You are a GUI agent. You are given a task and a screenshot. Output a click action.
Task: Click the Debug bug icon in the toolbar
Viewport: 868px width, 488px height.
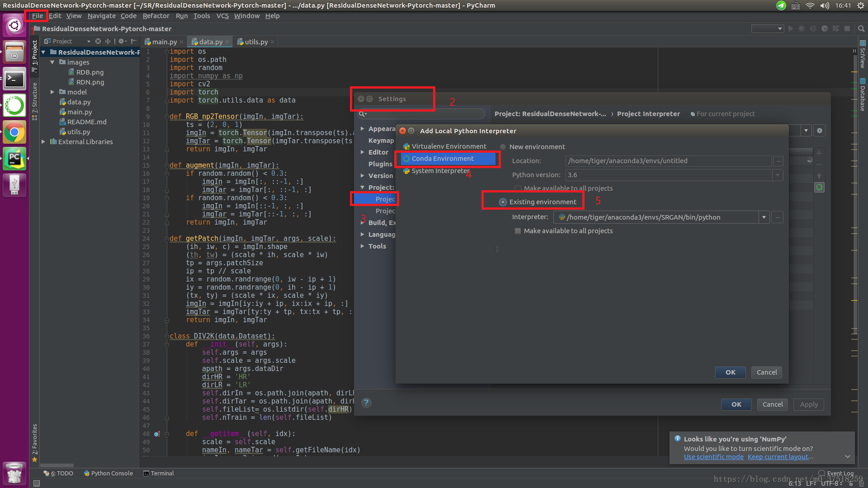[x=802, y=28]
